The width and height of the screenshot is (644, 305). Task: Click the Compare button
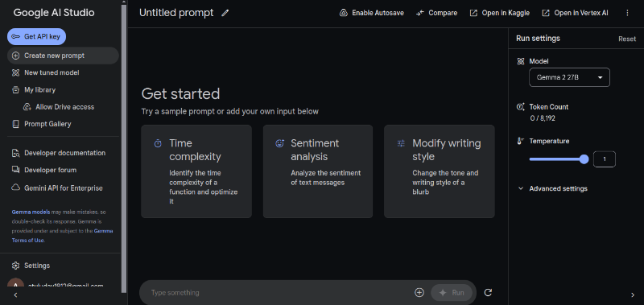pyautogui.click(x=436, y=13)
